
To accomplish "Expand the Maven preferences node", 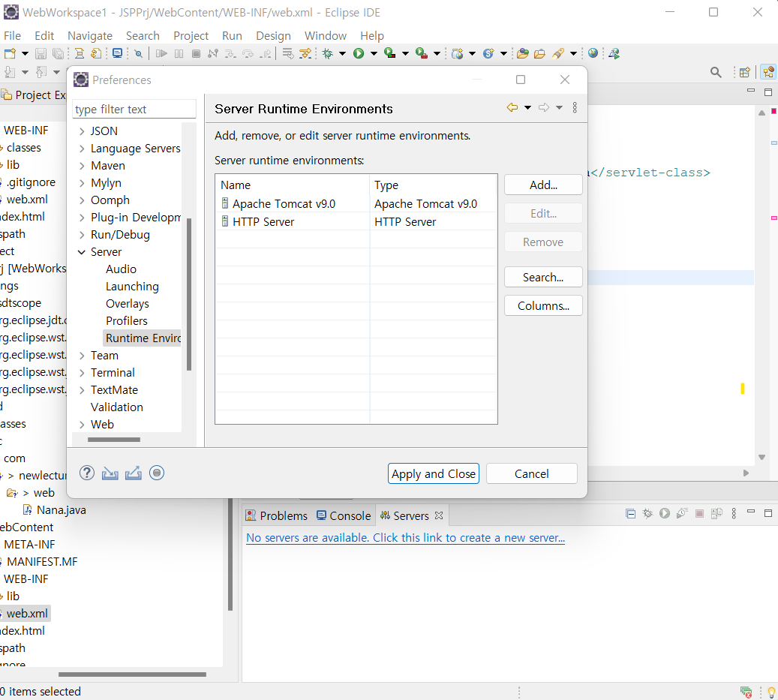I will [82, 166].
